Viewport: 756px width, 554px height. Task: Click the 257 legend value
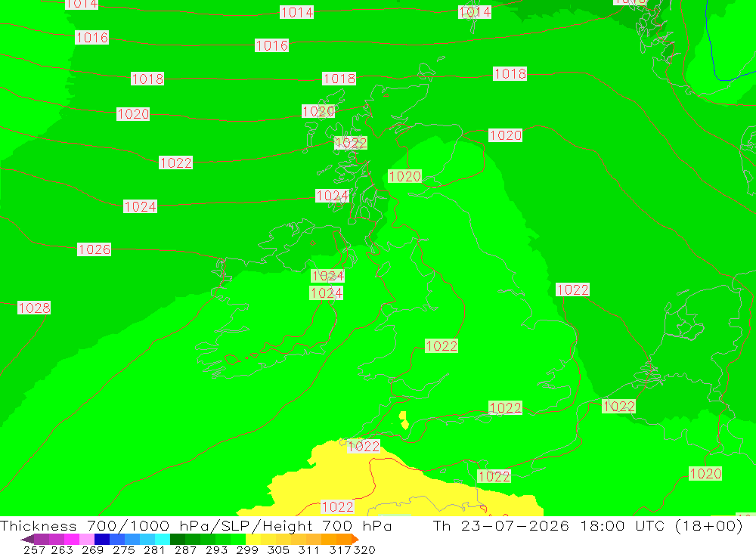click(34, 549)
